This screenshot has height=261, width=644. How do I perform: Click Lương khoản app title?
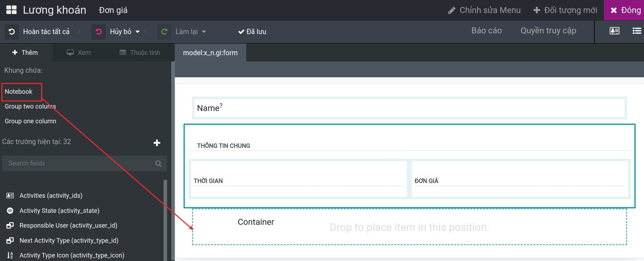(55, 10)
